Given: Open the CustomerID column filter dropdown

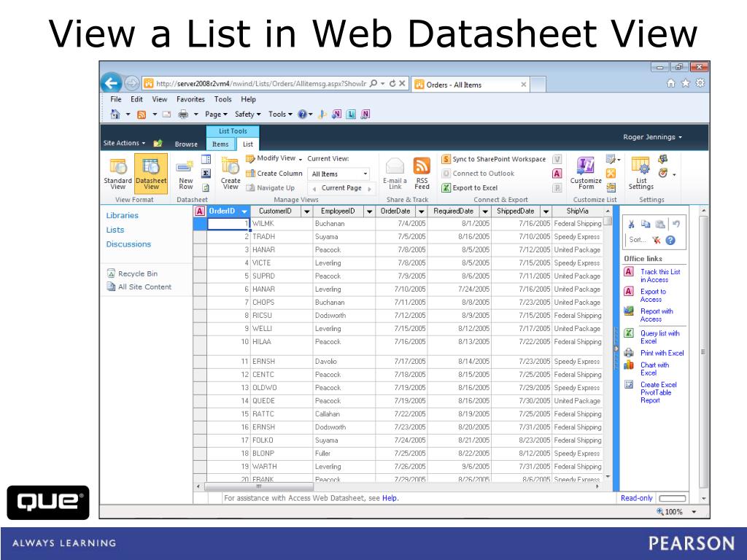Looking at the screenshot, I should (x=307, y=211).
